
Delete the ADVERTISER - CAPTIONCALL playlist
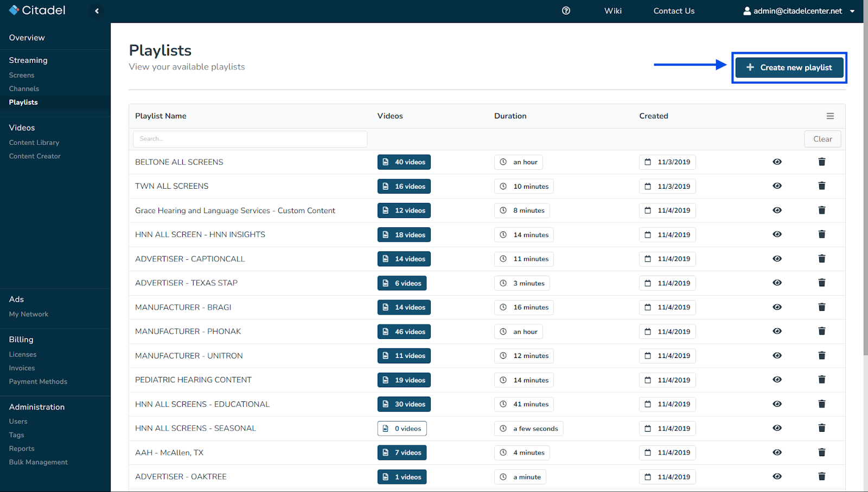point(822,259)
